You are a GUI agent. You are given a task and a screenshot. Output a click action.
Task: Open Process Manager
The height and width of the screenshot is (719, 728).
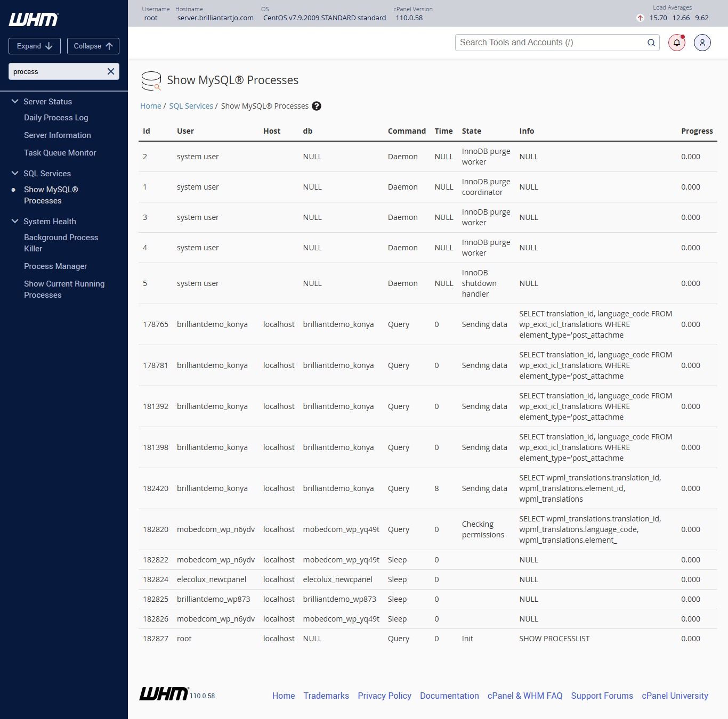[55, 266]
